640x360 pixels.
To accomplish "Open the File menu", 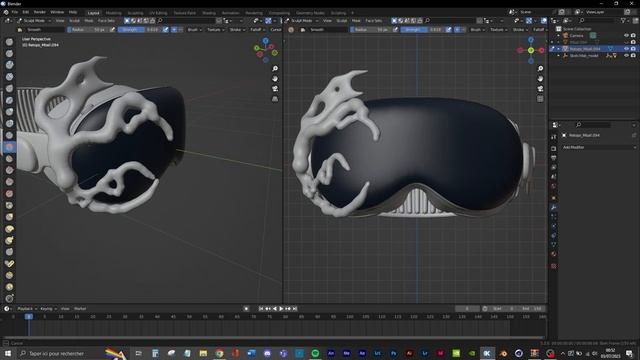I will (x=15, y=12).
